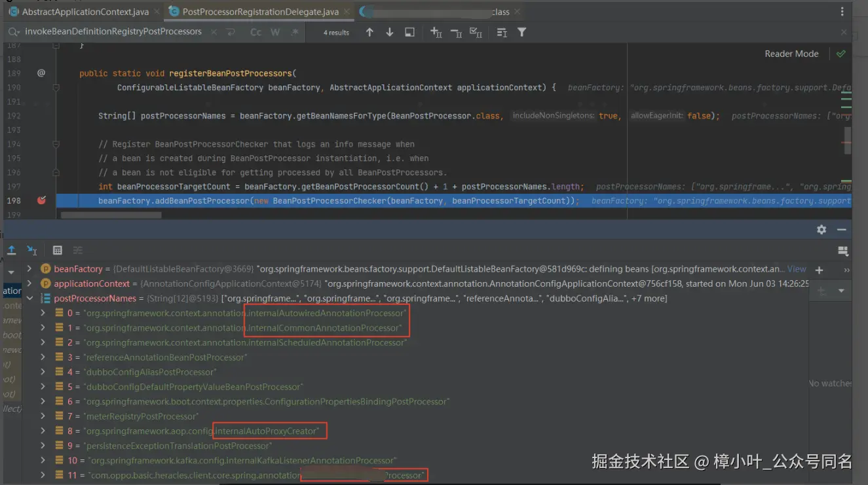The image size is (868, 485).
Task: Click the horizontal editor scrollbar
Action: click(110, 215)
